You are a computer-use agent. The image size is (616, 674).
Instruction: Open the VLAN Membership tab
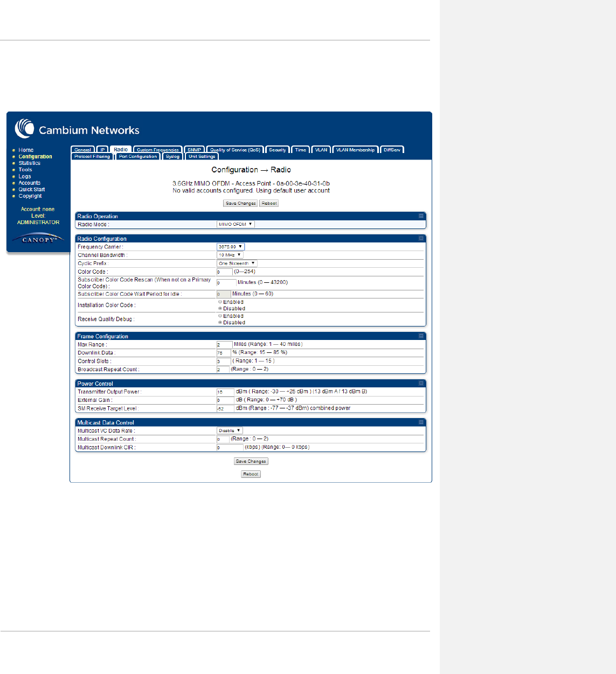(x=355, y=150)
